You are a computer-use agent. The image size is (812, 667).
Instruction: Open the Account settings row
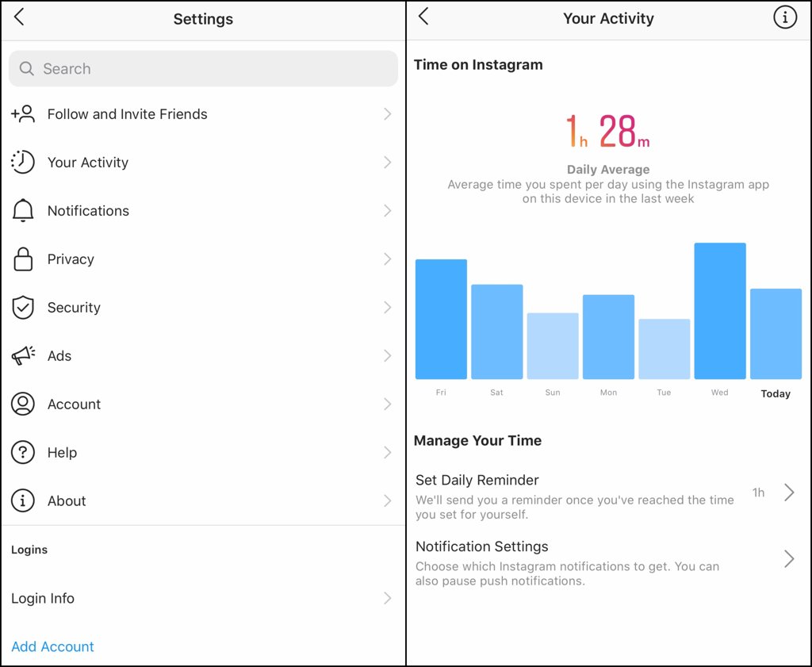tap(74, 404)
